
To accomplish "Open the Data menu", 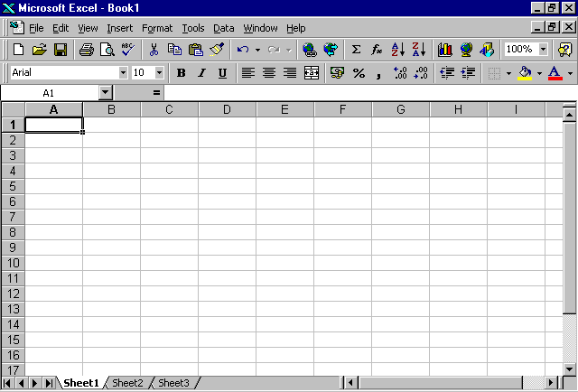I will point(223,28).
